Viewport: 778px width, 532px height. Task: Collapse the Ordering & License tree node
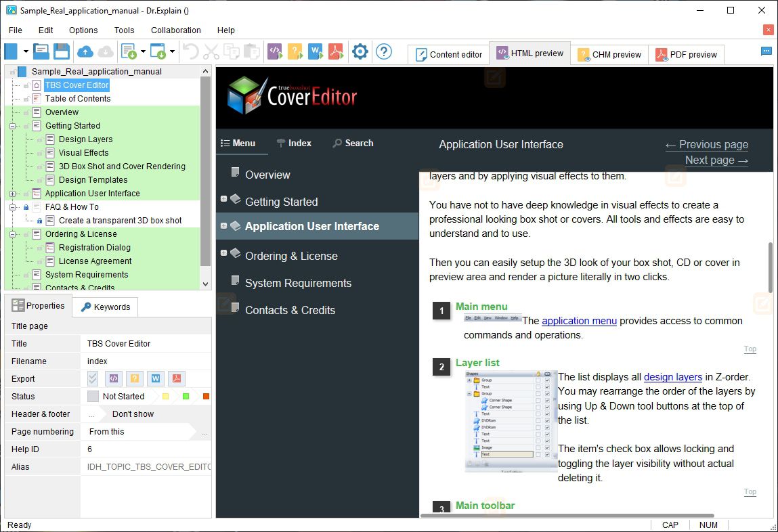12,234
